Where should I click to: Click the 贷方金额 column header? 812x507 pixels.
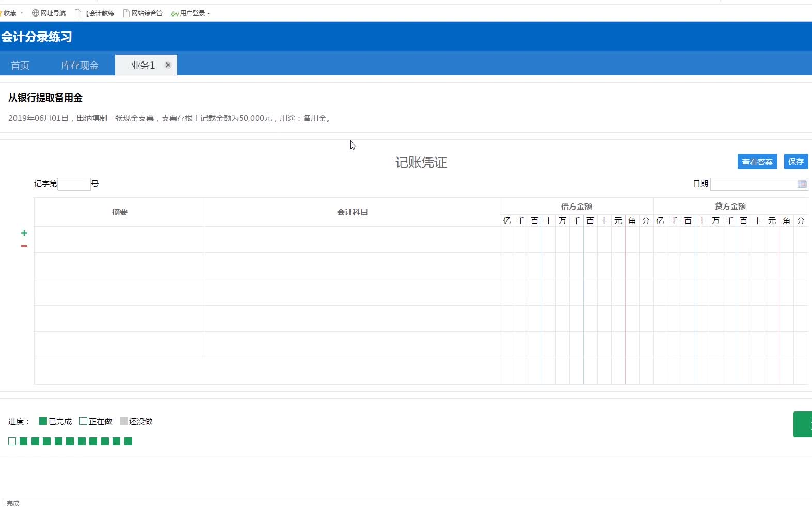[x=730, y=206]
